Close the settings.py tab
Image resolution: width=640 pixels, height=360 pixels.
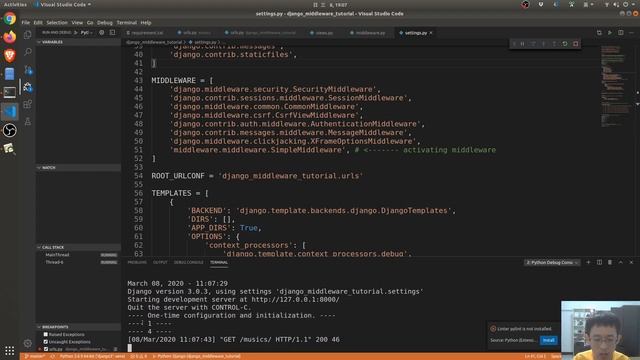pos(431,33)
